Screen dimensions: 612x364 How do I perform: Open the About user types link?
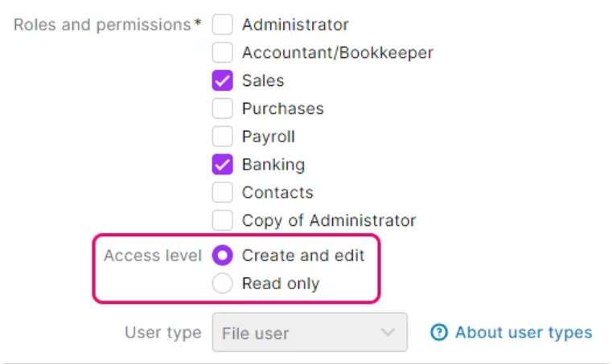click(523, 333)
